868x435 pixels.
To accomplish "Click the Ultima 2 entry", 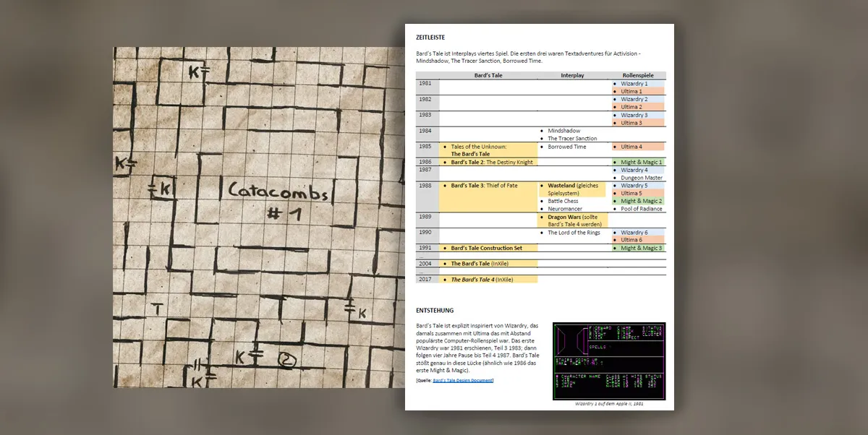I will click(x=631, y=108).
